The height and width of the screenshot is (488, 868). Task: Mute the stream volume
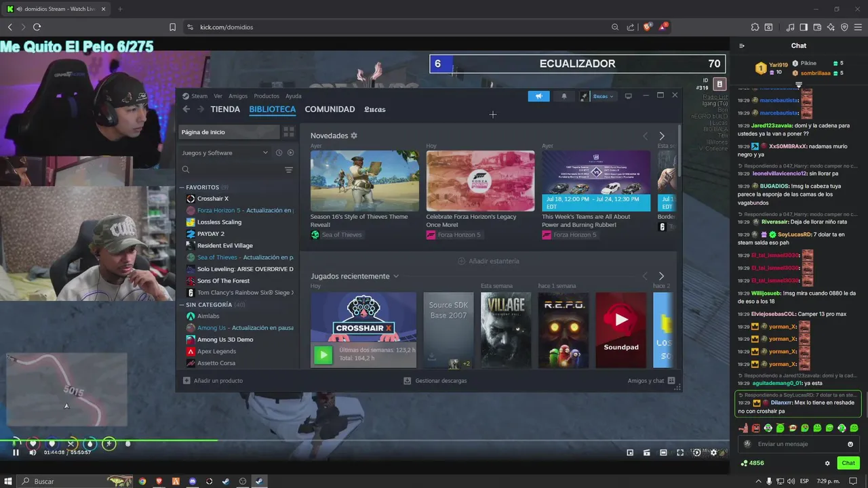coord(33,452)
